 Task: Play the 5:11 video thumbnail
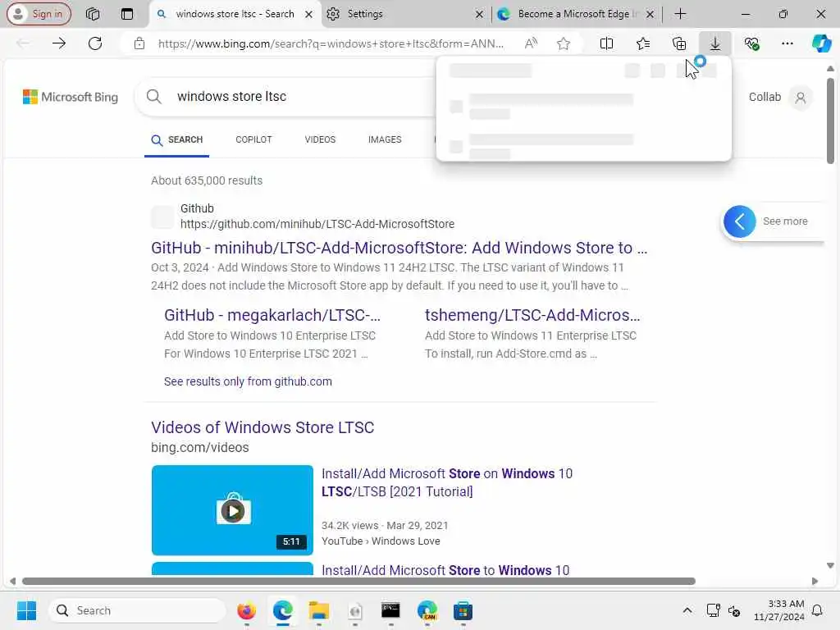pos(232,510)
